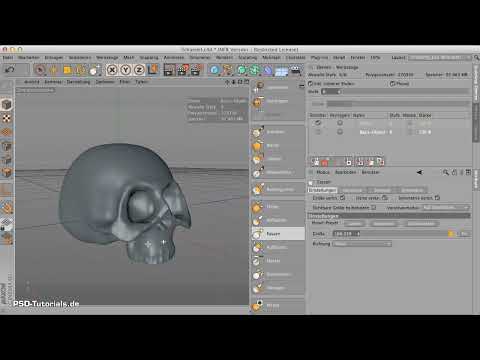480x360 pixels.
Task: Click the back arrow in attributes
Action: point(419,172)
